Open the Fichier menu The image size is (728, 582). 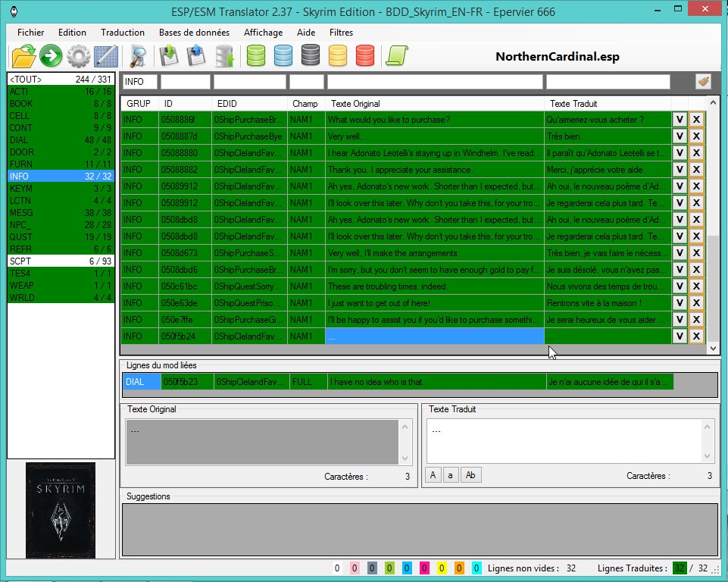click(30, 33)
